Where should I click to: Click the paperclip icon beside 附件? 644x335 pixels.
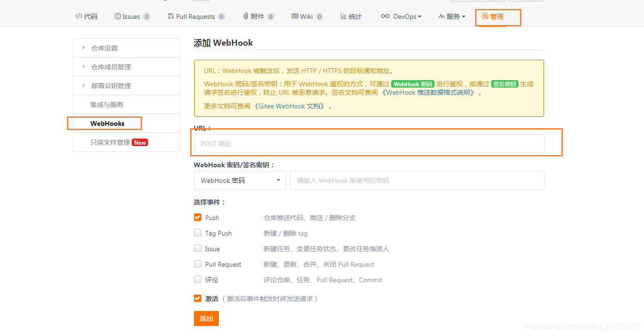tap(246, 16)
